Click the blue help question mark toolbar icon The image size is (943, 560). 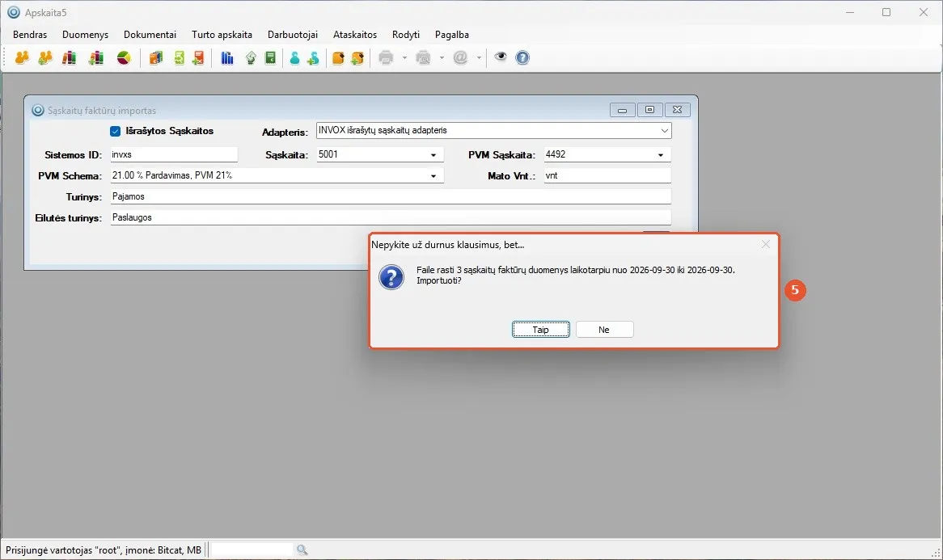[x=522, y=57]
